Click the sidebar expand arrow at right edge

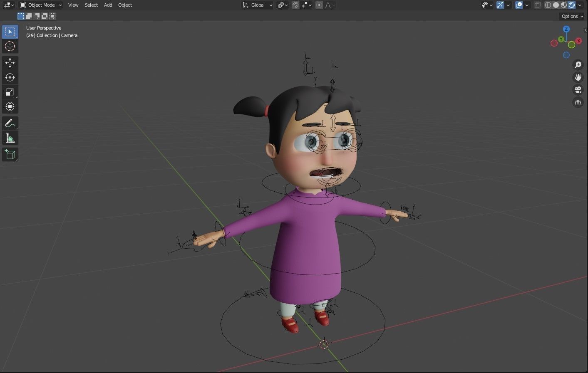pos(586,30)
